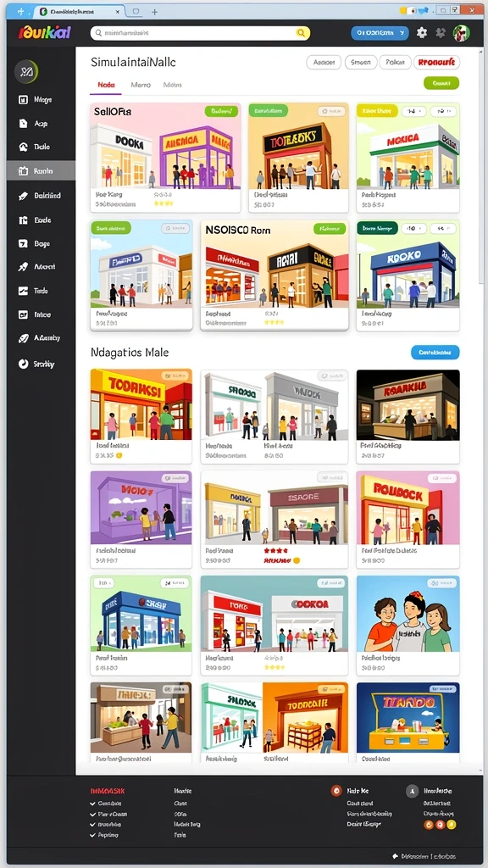Image resolution: width=488 pixels, height=868 pixels.
Task: Click blue button beside 'Ndagatios Male' heading
Action: (435, 352)
